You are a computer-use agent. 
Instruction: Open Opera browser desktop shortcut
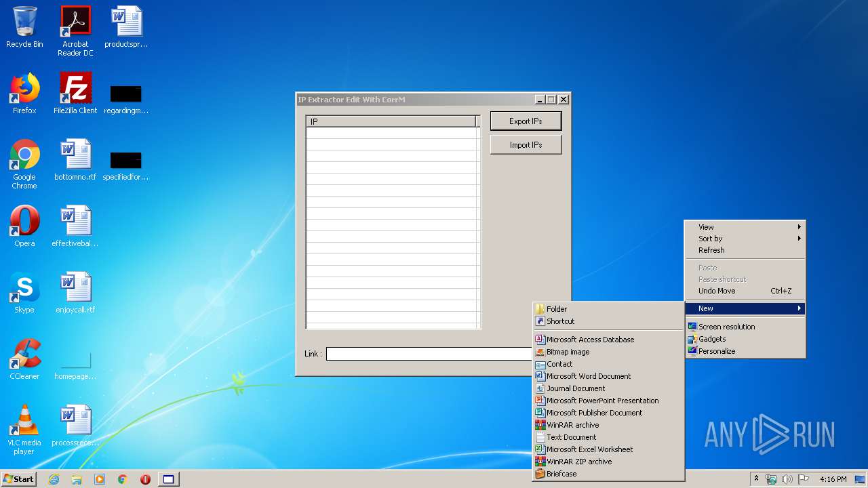(24, 226)
